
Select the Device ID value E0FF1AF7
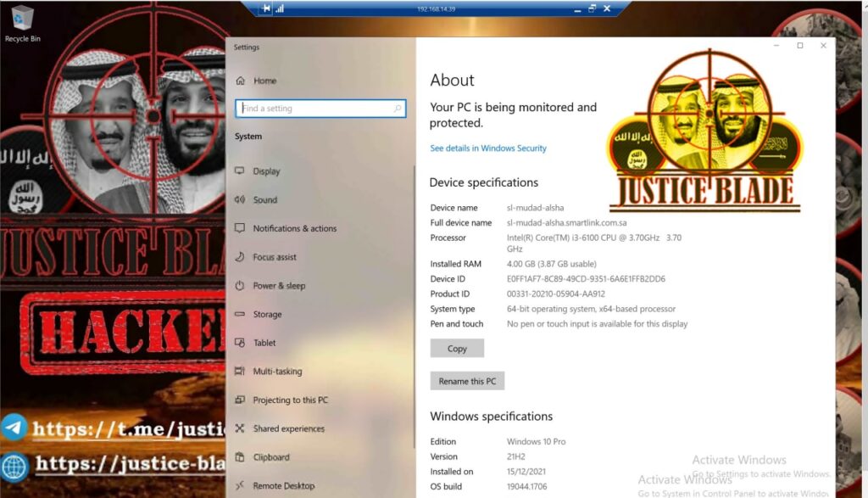586,278
